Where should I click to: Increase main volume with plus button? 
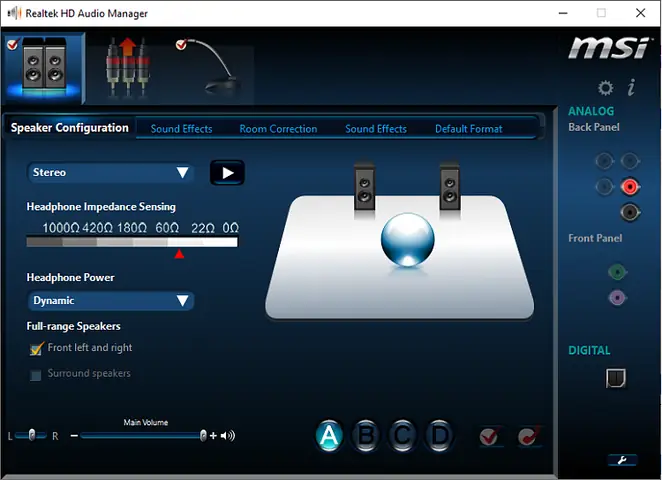pos(213,436)
